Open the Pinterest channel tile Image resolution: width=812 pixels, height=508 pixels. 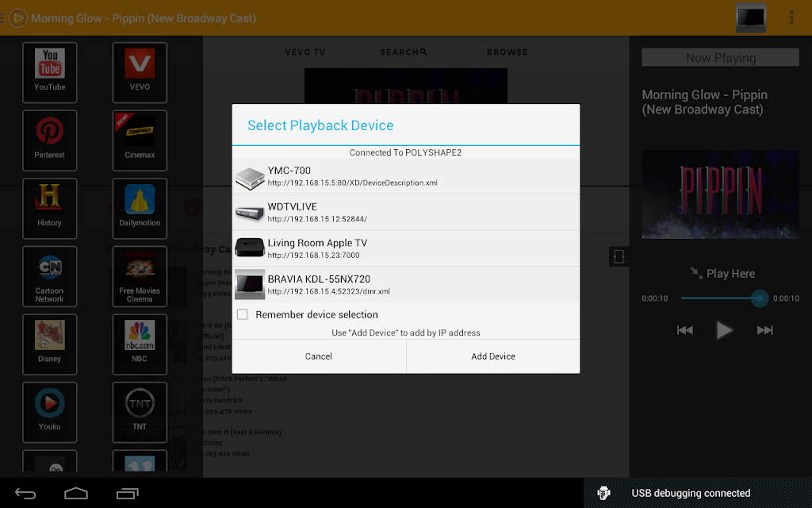click(50, 140)
